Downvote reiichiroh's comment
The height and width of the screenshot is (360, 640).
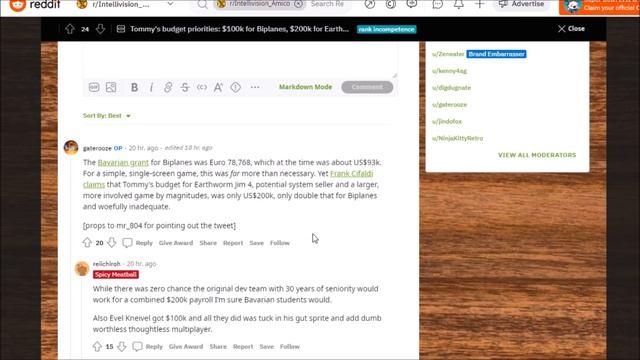click(x=122, y=347)
